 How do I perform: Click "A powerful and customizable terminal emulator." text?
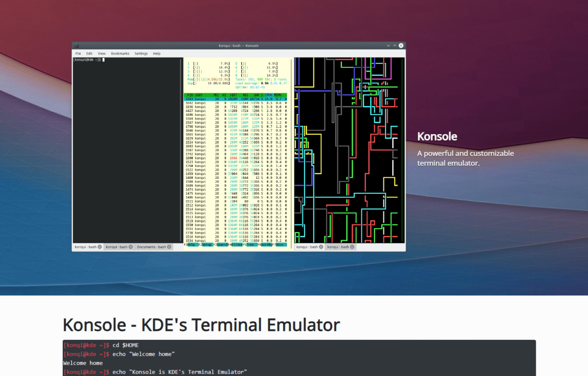click(465, 158)
